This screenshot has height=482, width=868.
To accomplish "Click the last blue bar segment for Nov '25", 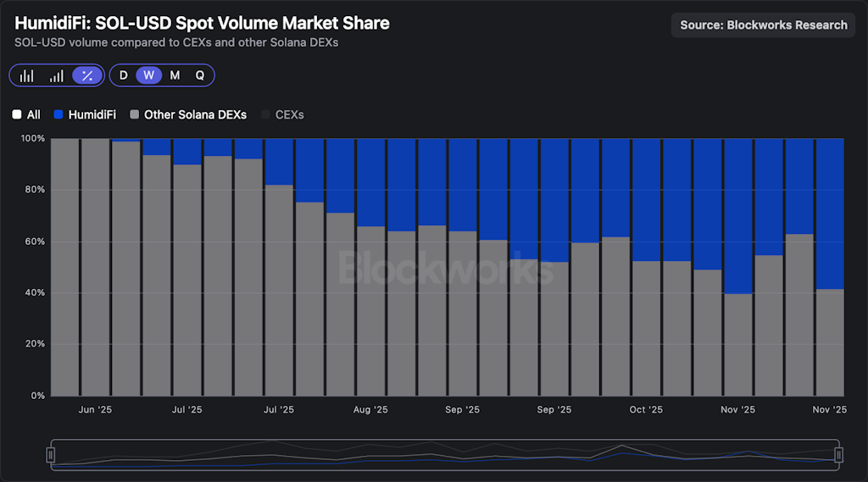I will [x=830, y=213].
